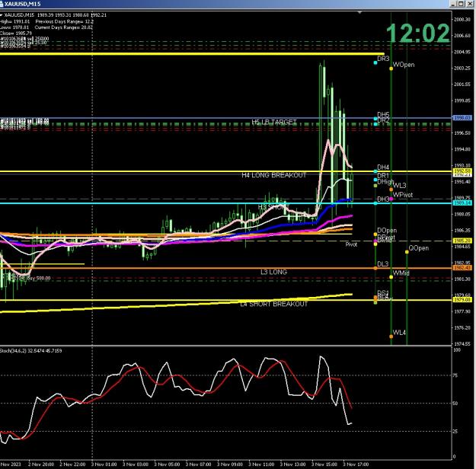Image resolution: width=476 pixels, height=469 pixels.
Task: Click the yellow 1985.20 price tag
Action: [x=462, y=241]
